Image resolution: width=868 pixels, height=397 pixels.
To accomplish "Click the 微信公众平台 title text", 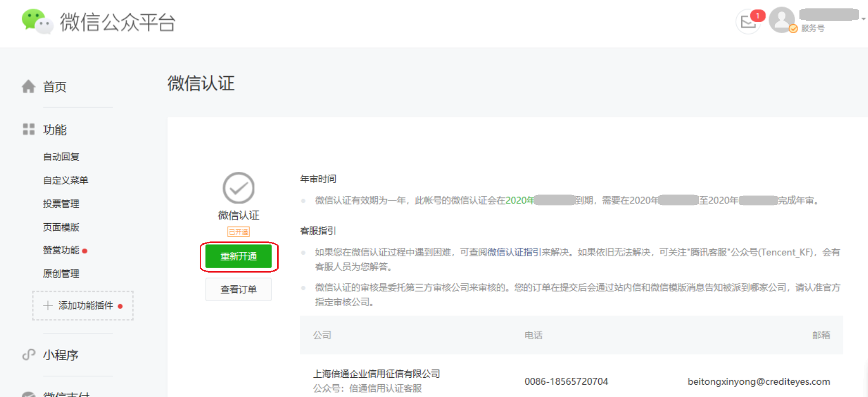I will (x=118, y=22).
